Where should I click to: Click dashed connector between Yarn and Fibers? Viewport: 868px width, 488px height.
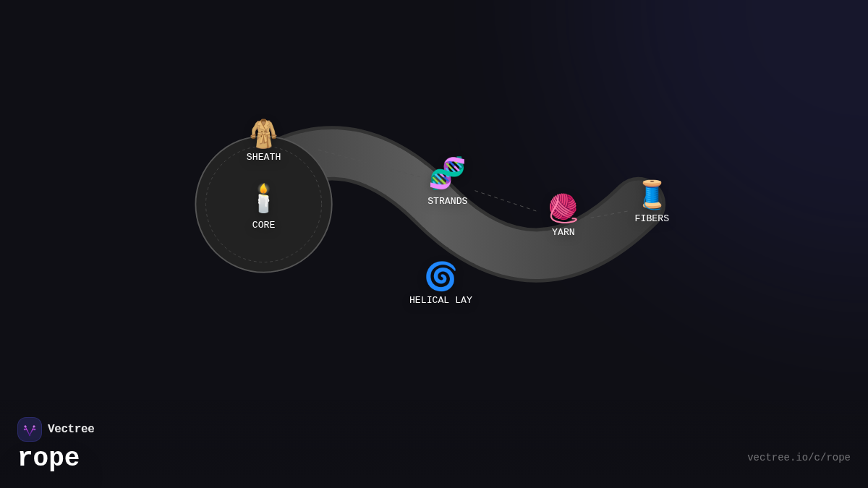click(x=608, y=214)
